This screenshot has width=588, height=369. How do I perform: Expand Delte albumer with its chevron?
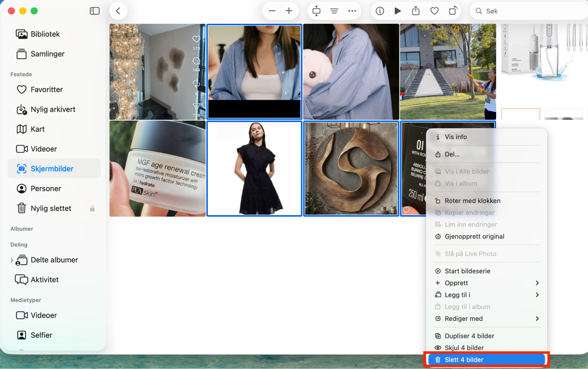(x=12, y=260)
